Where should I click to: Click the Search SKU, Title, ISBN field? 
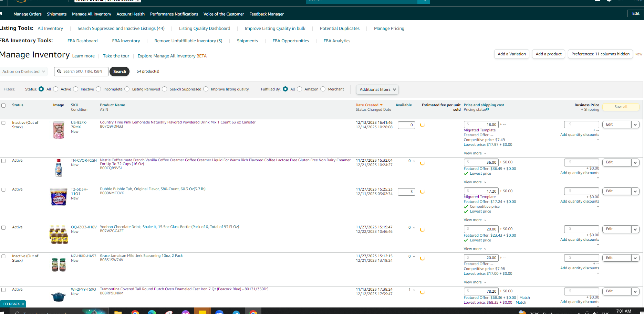coord(81,72)
